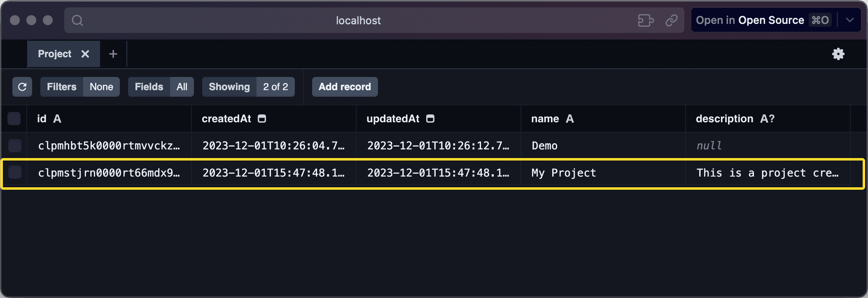Click the copy link icon
The height and width of the screenshot is (298, 868).
pos(671,20)
